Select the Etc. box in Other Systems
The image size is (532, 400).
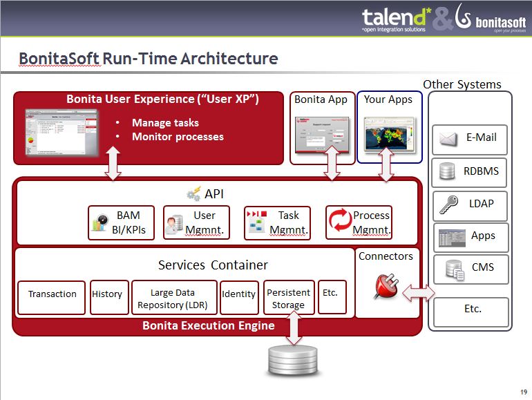click(x=471, y=312)
